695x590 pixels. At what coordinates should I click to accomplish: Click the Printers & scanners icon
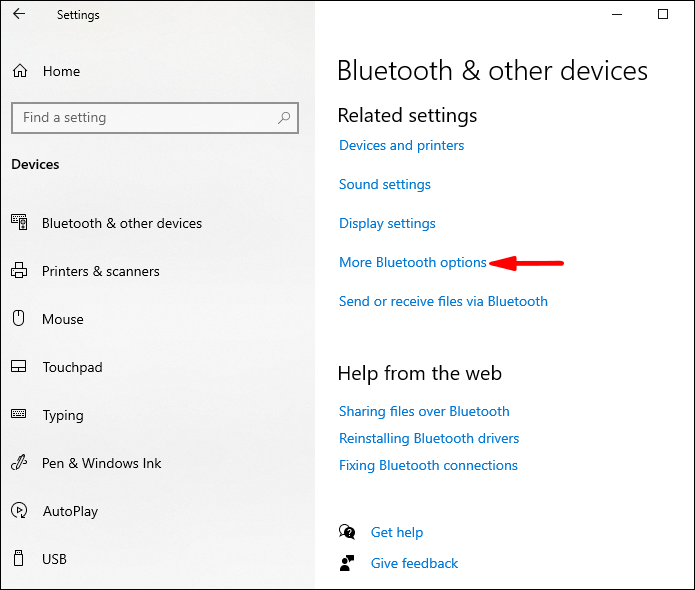[x=19, y=271]
